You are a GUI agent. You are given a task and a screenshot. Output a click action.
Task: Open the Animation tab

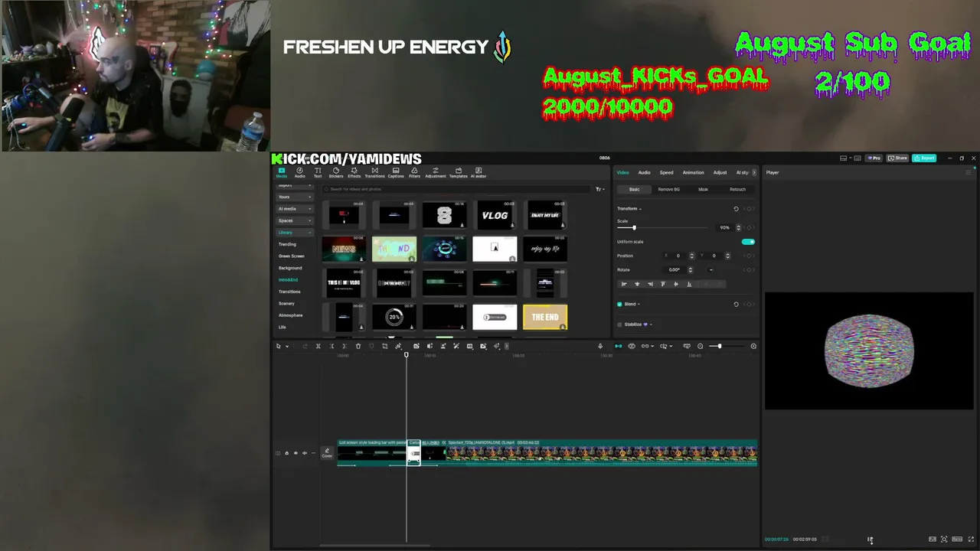click(x=693, y=172)
